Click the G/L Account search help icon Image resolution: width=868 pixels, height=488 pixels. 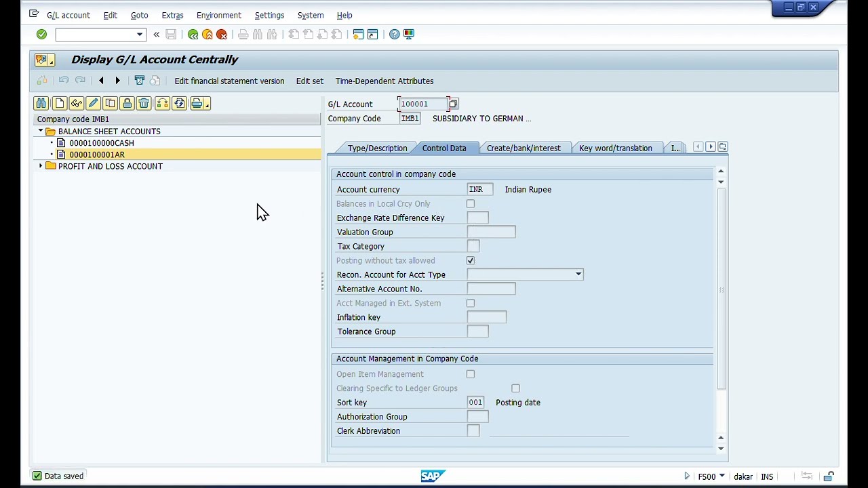453,104
